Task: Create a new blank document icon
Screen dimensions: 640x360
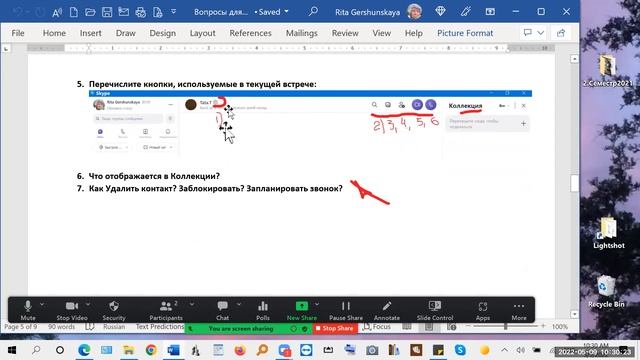Action: click(x=74, y=12)
